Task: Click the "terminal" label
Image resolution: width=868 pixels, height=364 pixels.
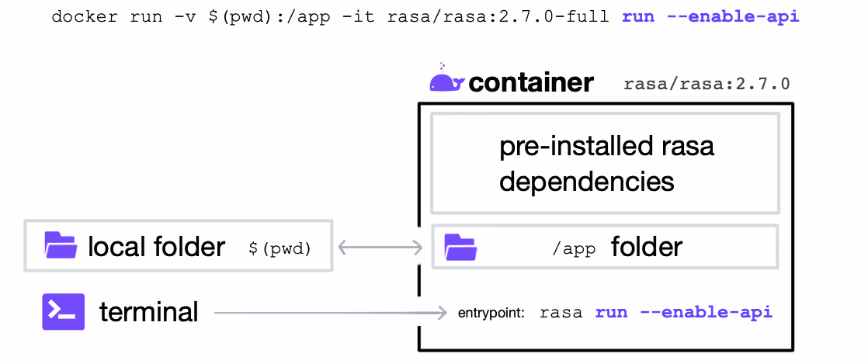Action: tap(148, 312)
